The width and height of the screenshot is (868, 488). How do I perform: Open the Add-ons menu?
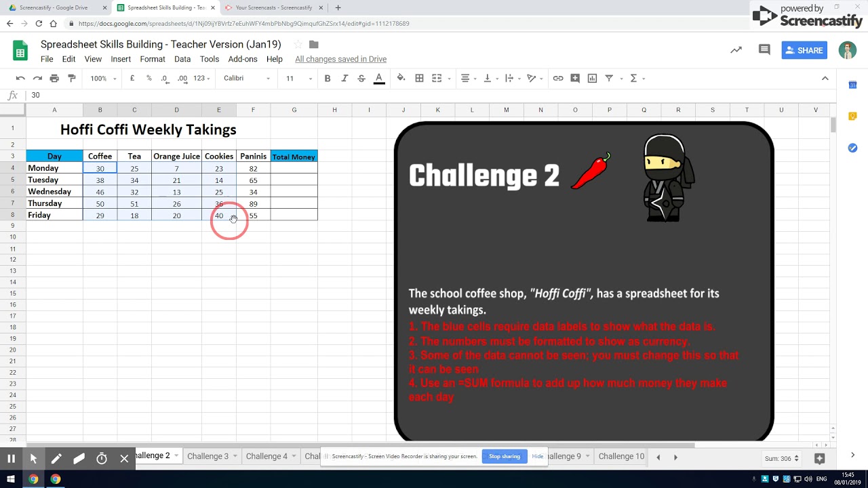pos(243,59)
